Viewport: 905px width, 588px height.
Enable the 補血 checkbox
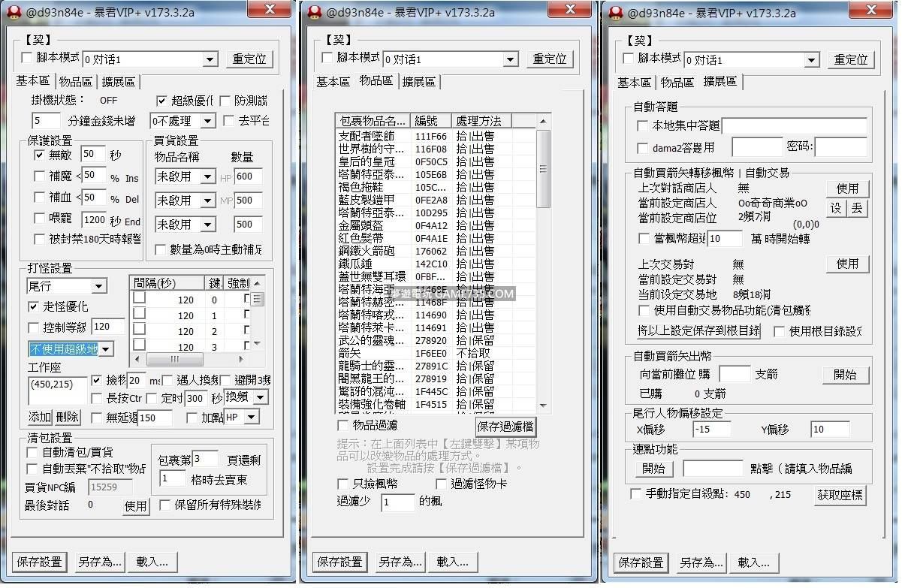click(39, 198)
